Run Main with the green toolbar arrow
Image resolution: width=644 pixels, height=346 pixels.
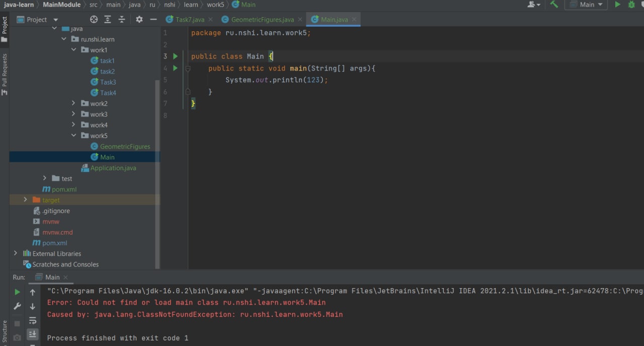coord(617,5)
